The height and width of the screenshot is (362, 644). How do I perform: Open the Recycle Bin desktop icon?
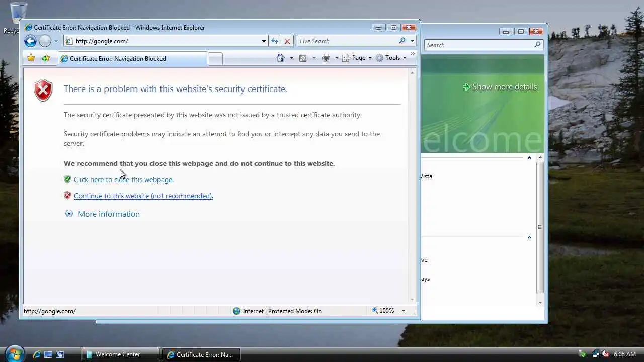[19, 18]
